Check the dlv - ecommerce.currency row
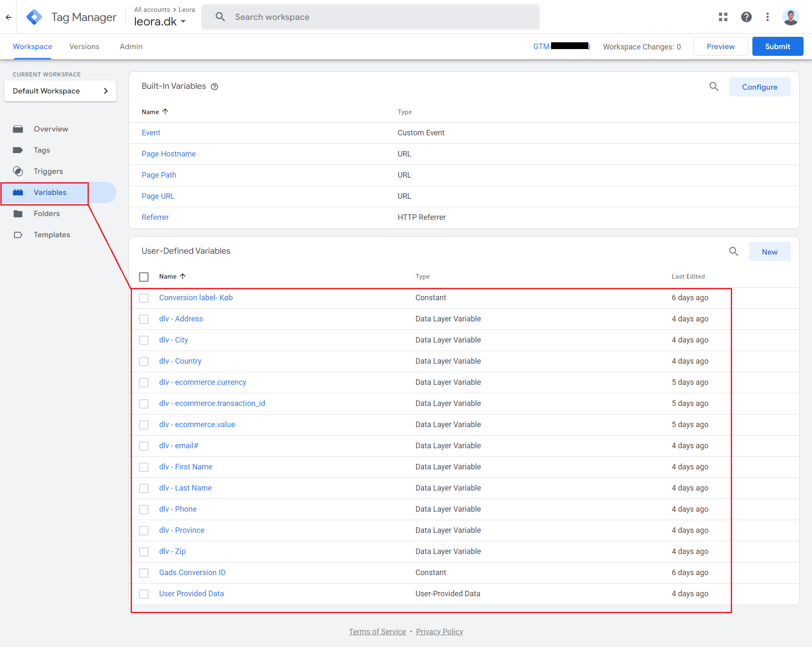The width and height of the screenshot is (812, 647). pyautogui.click(x=144, y=382)
